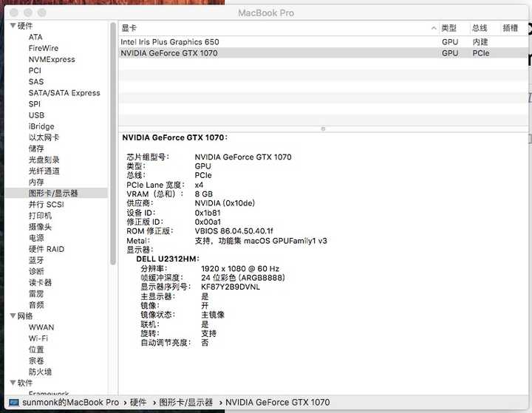This screenshot has width=532, height=413.
Task: Select 宗卷 volumes entry
Action: 36,361
